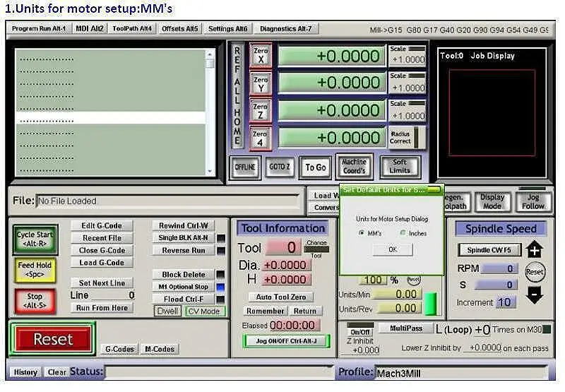Click the Recent File button
Viewport: 565px width, 392px height.
click(x=102, y=238)
